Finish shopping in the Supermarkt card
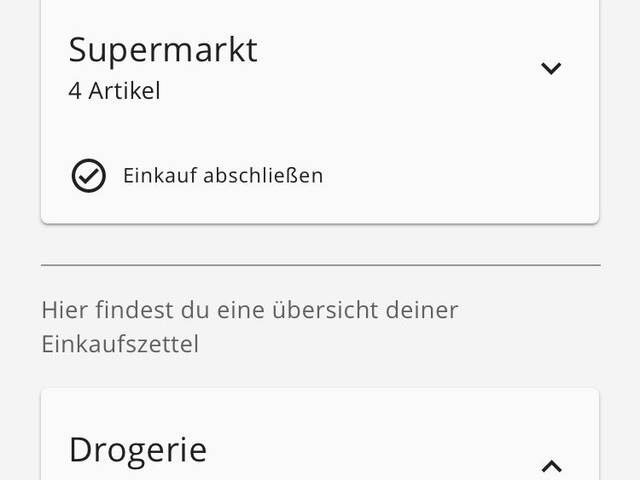Image resolution: width=640 pixels, height=480 pixels. click(222, 175)
